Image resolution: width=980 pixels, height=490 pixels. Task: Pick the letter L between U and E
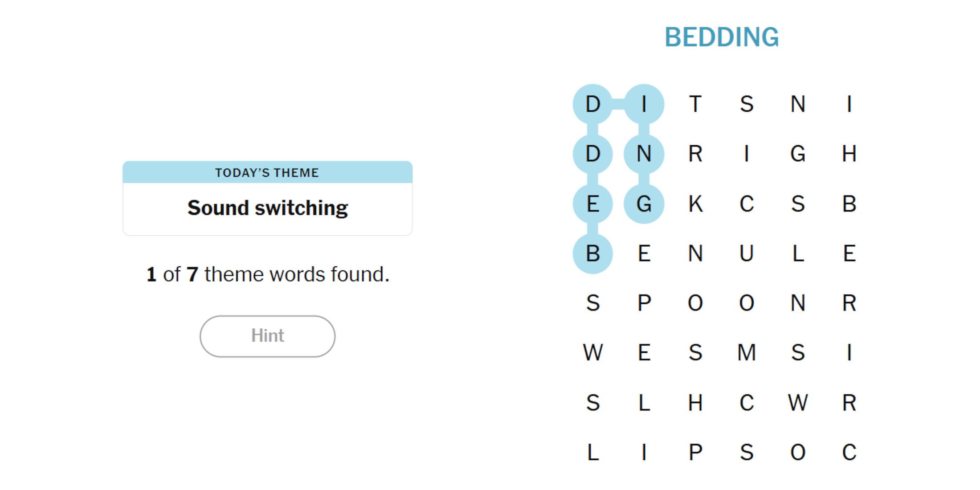(x=798, y=254)
